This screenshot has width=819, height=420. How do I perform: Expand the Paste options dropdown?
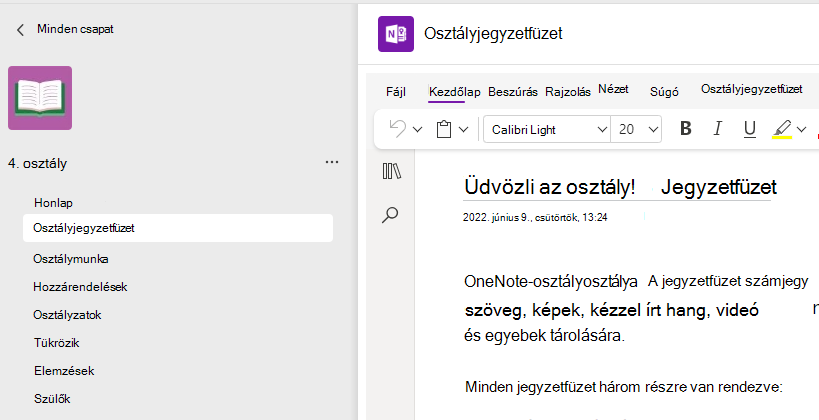(463, 129)
